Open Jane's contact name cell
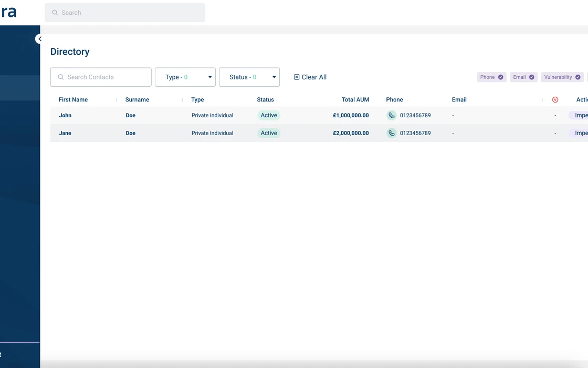588x368 pixels. [65, 133]
